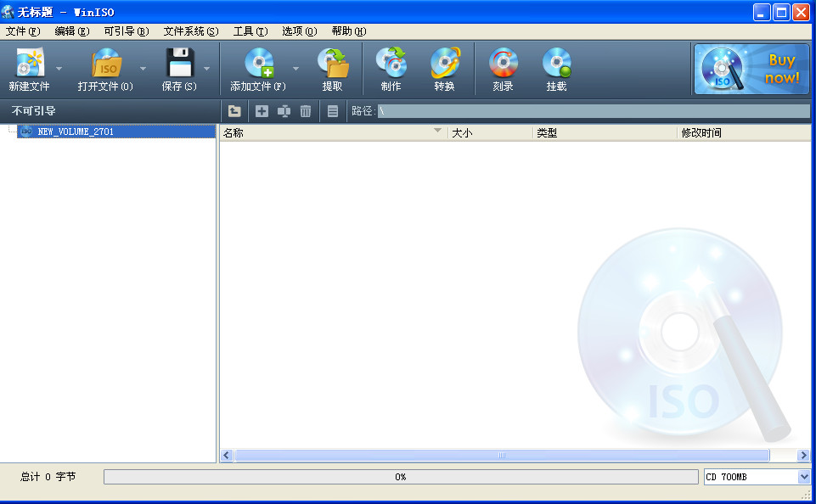Click the 挂载 mount icon
816x504 pixels.
(557, 63)
